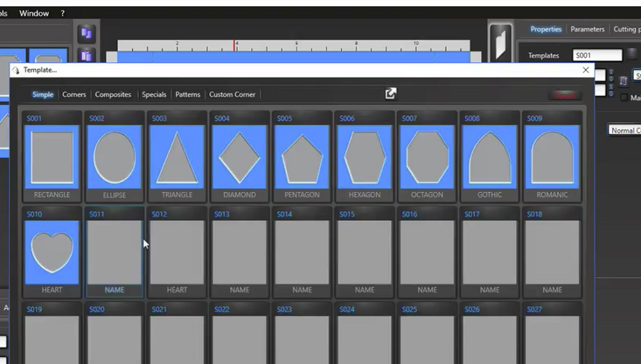641x364 pixels.
Task: Click the red Cancel button
Action: pos(565,95)
